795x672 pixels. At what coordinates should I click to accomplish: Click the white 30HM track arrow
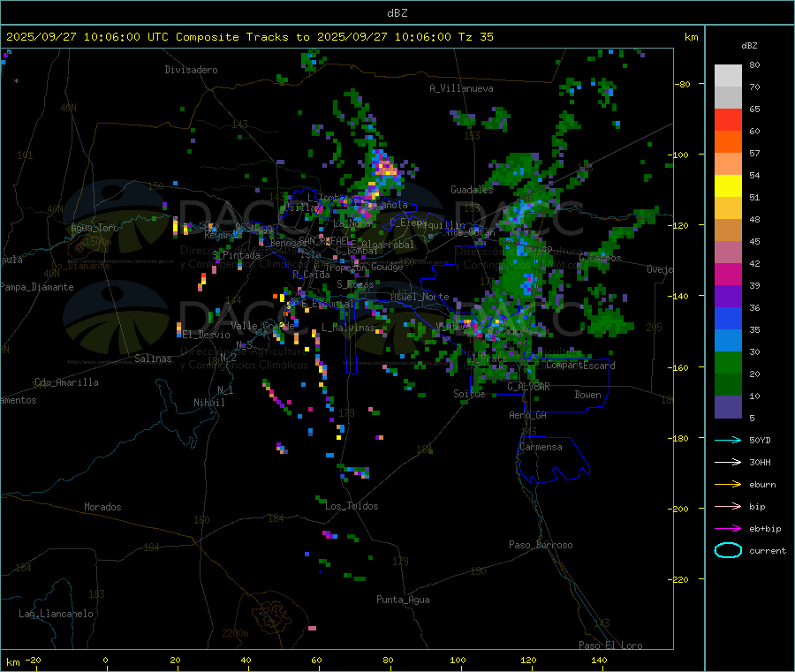(728, 462)
